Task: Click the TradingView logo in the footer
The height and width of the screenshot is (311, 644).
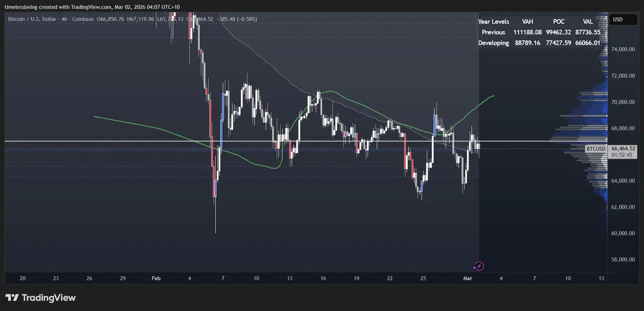Action: [41, 298]
